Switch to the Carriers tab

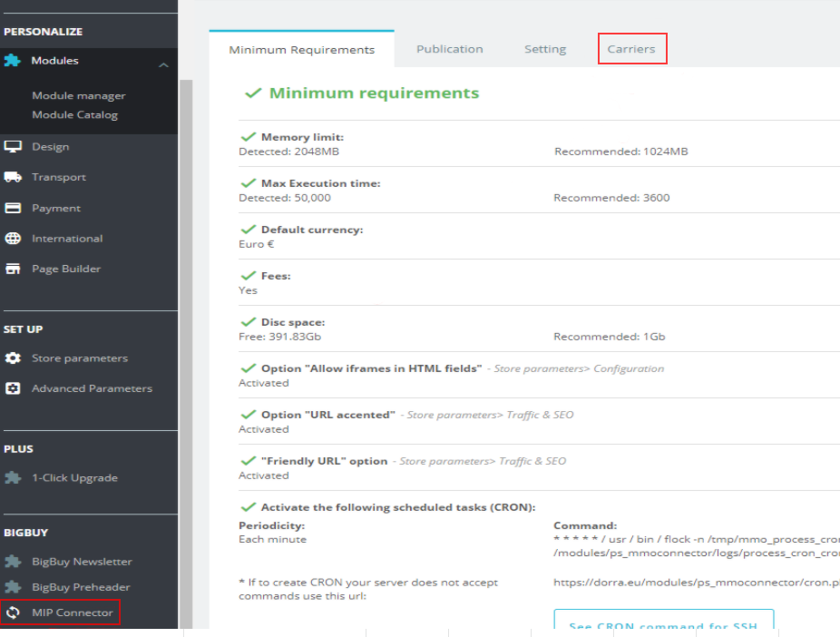(631, 49)
